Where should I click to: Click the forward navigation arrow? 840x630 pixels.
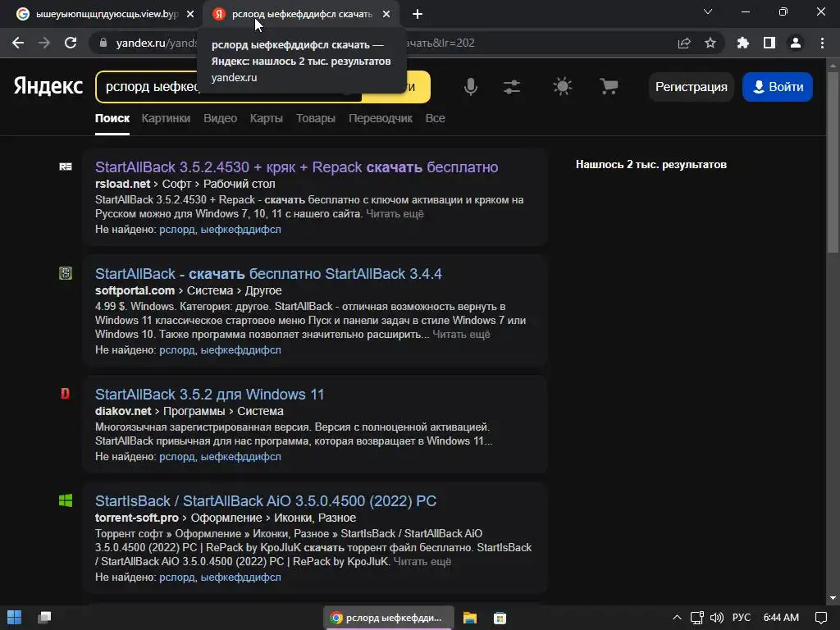point(44,43)
